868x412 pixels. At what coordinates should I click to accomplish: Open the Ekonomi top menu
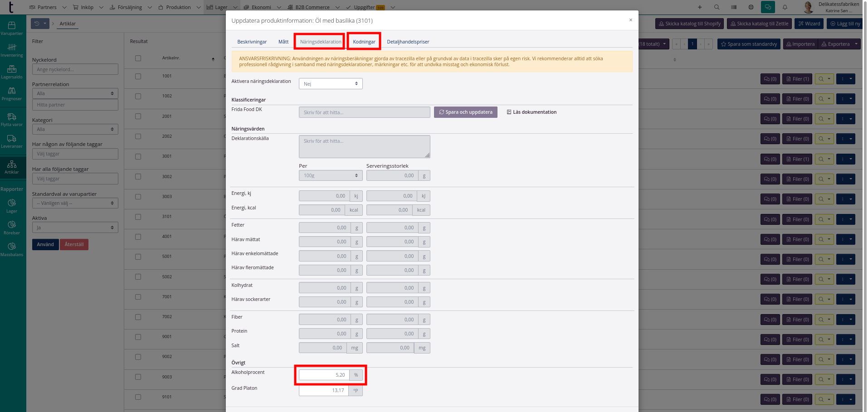point(262,7)
